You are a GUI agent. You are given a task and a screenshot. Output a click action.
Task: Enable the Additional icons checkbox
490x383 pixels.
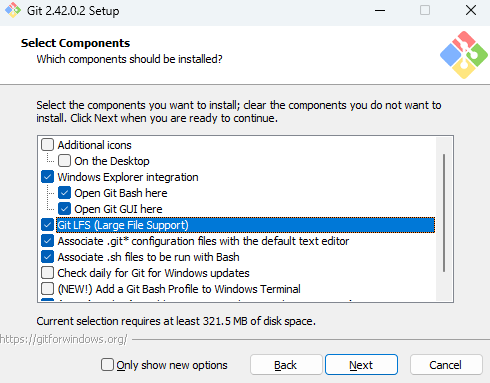[x=47, y=145]
